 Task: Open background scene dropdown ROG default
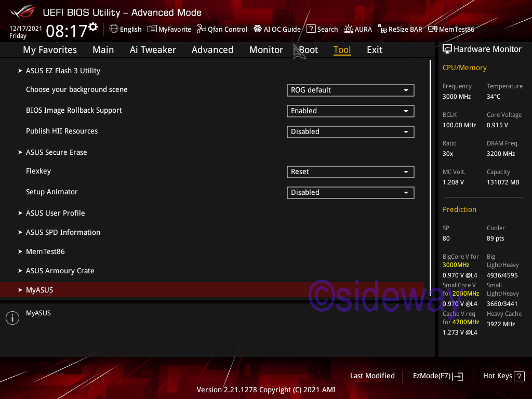click(x=351, y=90)
